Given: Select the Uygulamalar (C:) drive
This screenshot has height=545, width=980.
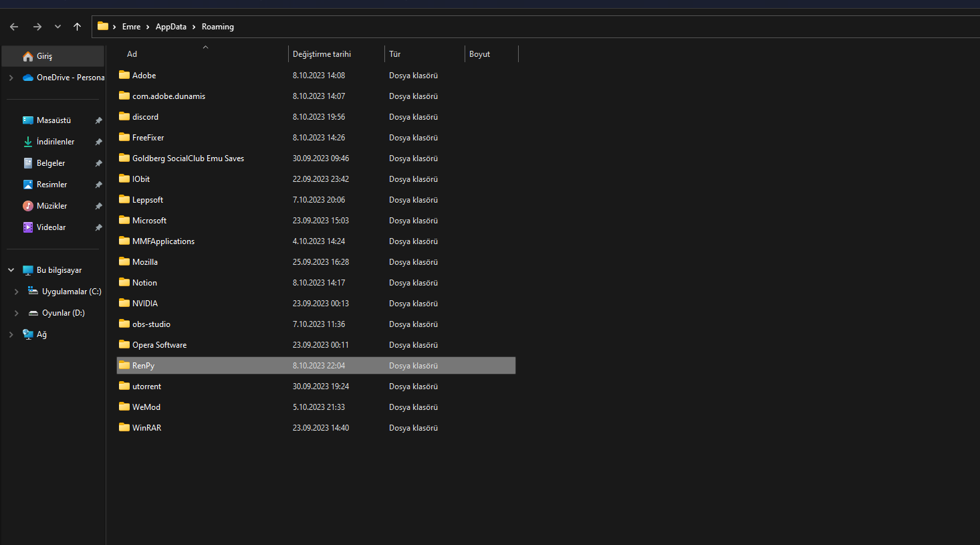Looking at the screenshot, I should [64, 292].
